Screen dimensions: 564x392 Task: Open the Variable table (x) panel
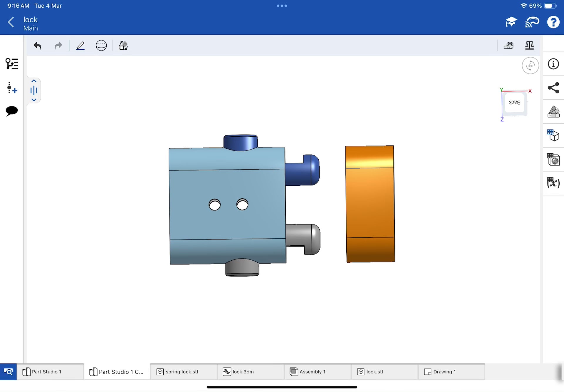pos(553,183)
